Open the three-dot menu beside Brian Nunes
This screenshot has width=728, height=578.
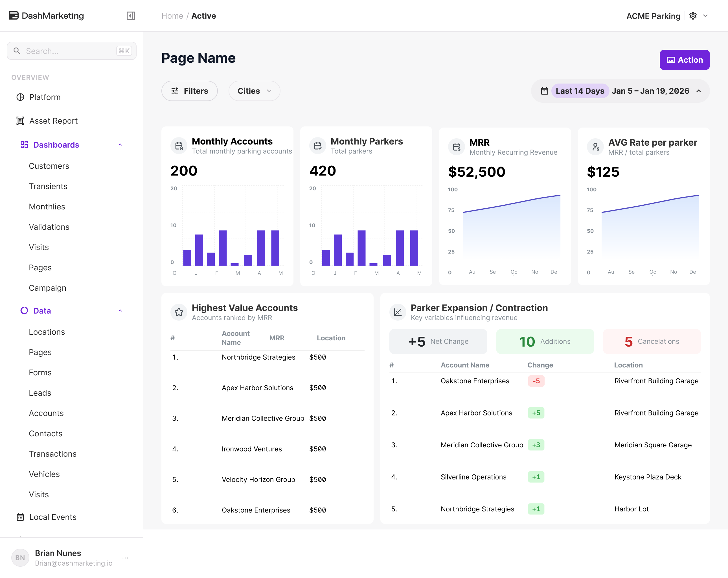(125, 558)
